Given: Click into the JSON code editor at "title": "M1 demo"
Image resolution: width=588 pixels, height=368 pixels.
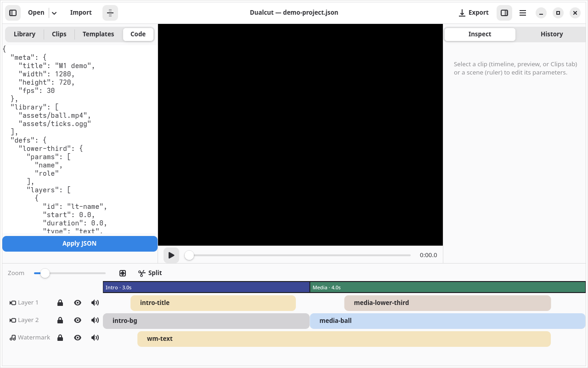Looking at the screenshot, I should [57, 66].
